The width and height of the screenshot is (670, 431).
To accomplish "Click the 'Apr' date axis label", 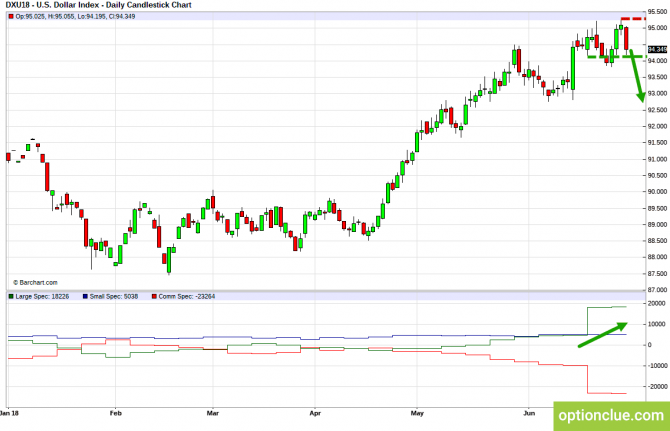I will pyautogui.click(x=315, y=413).
